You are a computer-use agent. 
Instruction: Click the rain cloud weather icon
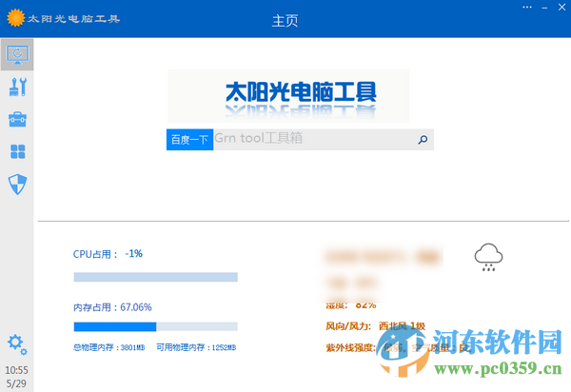(x=488, y=257)
